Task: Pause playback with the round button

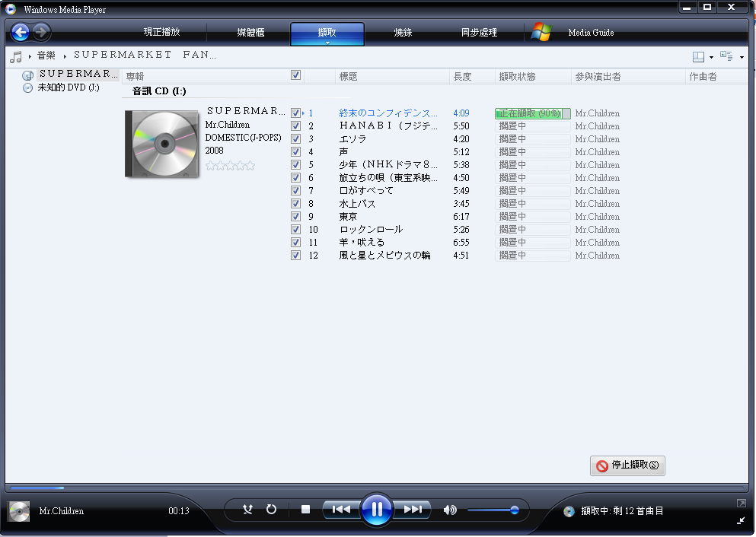Action: [x=376, y=509]
